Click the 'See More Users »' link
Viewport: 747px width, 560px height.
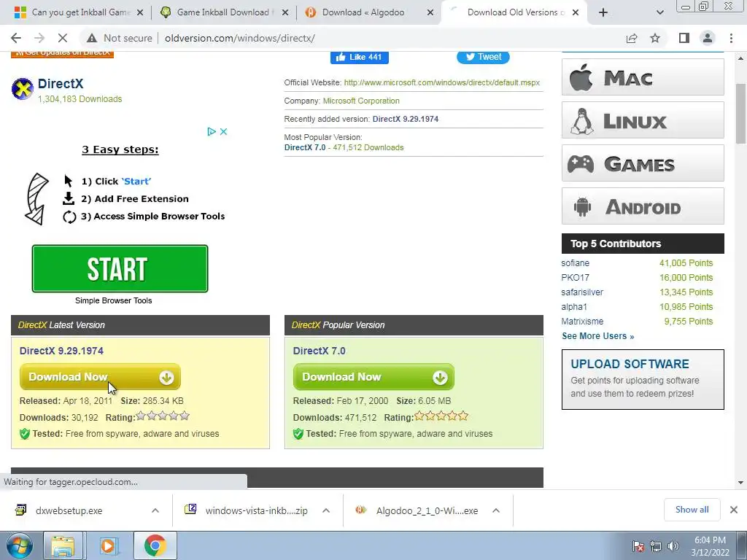[598, 336]
